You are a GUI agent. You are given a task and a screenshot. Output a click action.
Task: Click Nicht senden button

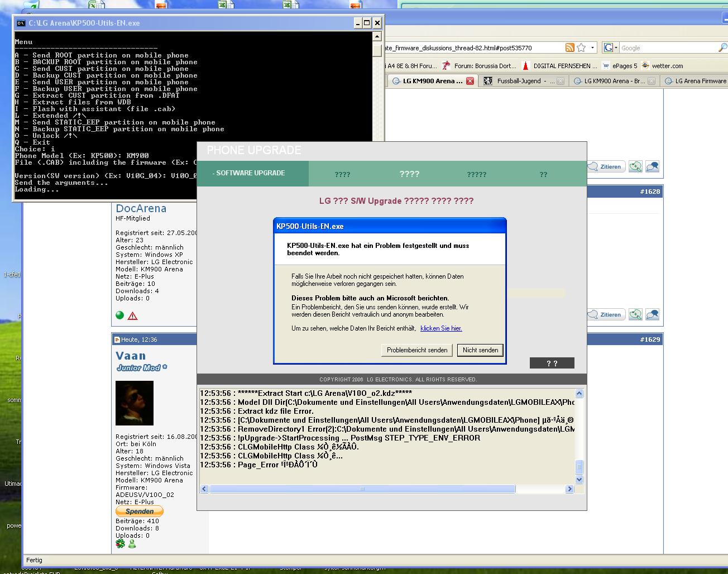[480, 350]
